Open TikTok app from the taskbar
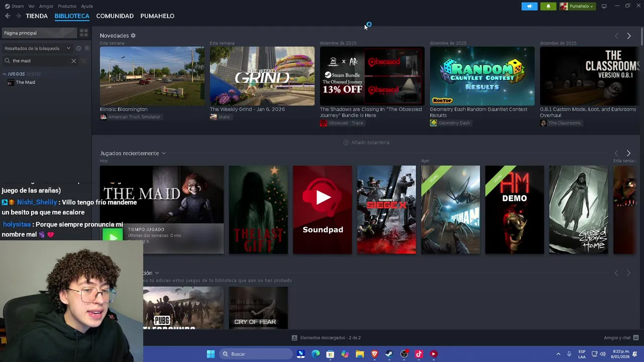The height and width of the screenshot is (362, 644). pos(419,354)
